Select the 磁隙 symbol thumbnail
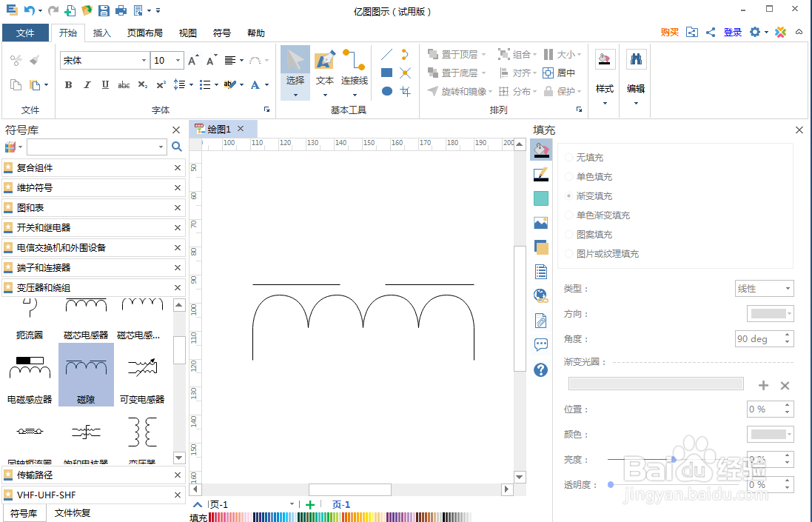 click(x=86, y=375)
